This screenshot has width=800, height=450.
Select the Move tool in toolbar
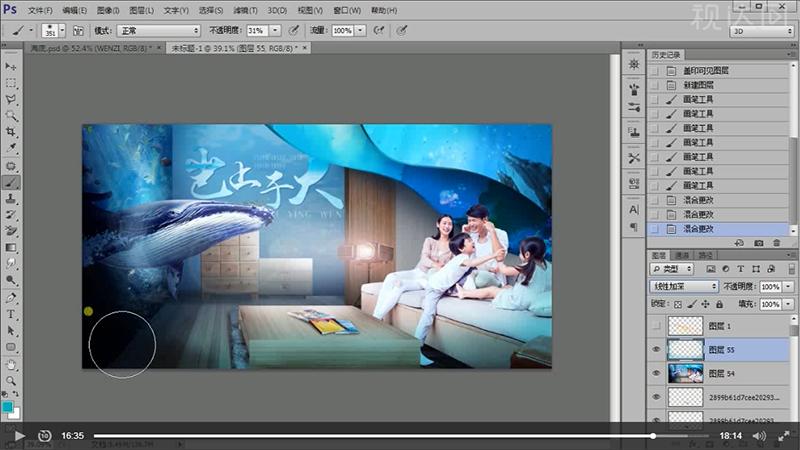[11, 66]
